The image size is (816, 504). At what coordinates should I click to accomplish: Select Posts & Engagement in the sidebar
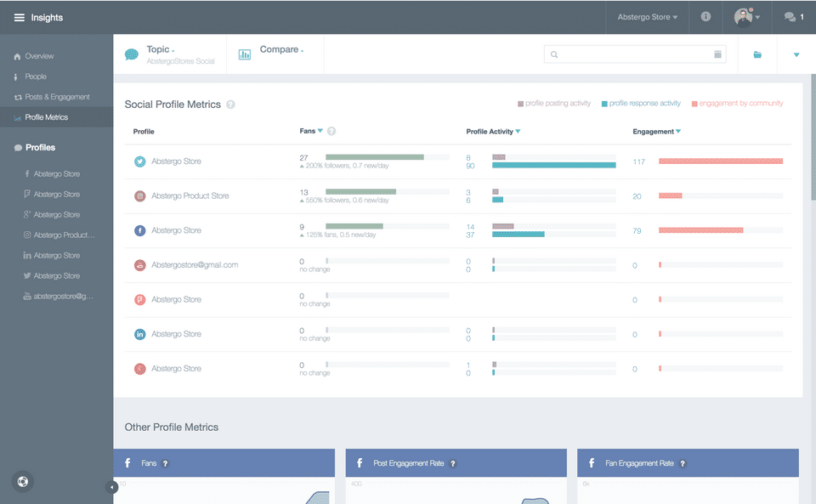56,97
